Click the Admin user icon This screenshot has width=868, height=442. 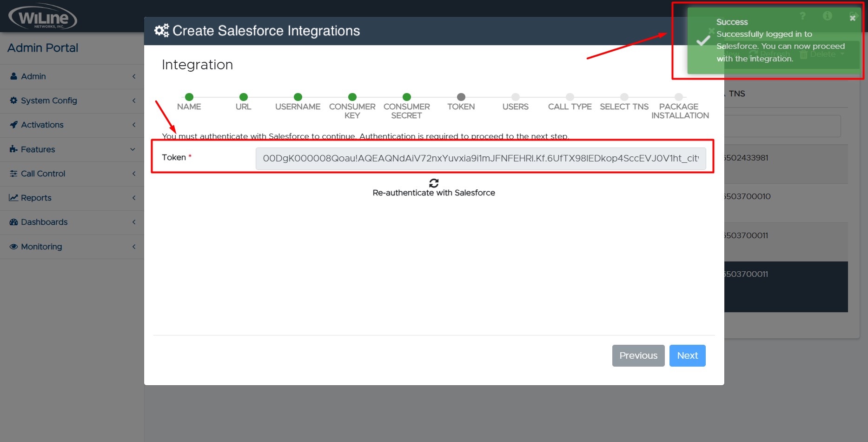pos(14,76)
